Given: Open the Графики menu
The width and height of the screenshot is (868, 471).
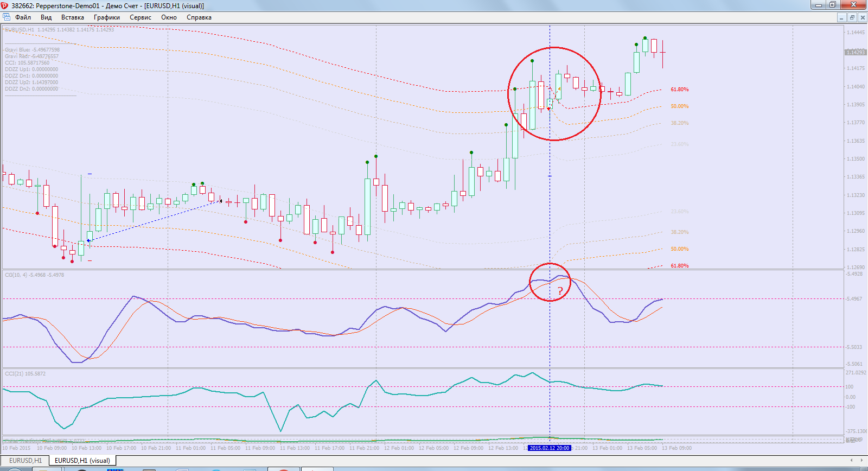Looking at the screenshot, I should pyautogui.click(x=107, y=17).
